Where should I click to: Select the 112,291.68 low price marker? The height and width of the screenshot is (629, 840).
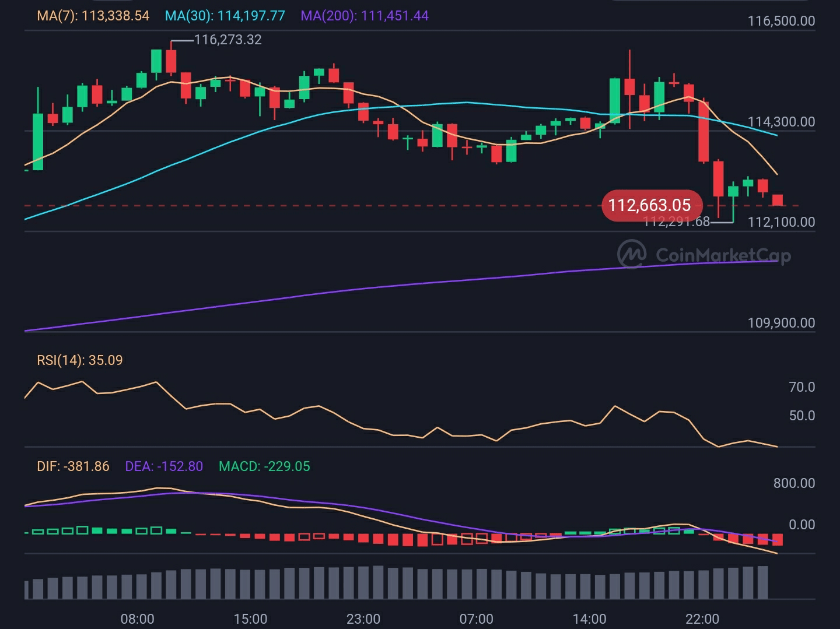coord(677,222)
